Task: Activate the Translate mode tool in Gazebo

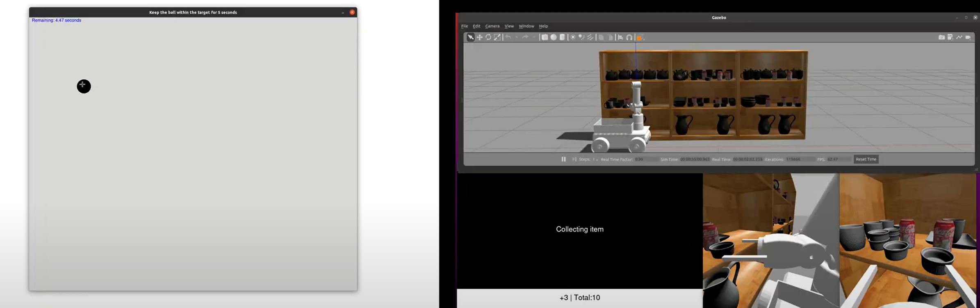Action: click(x=479, y=37)
